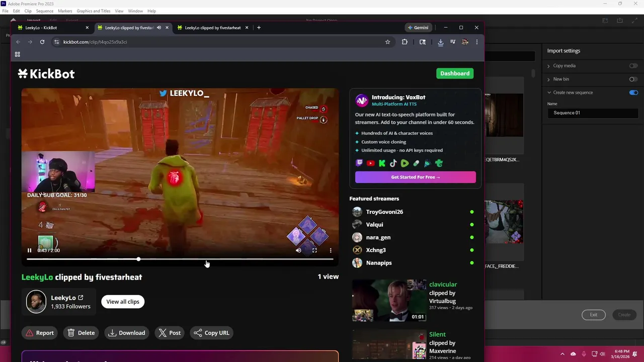644x362 pixels.
Task: Show hidden system tray icons
Action: point(563,353)
